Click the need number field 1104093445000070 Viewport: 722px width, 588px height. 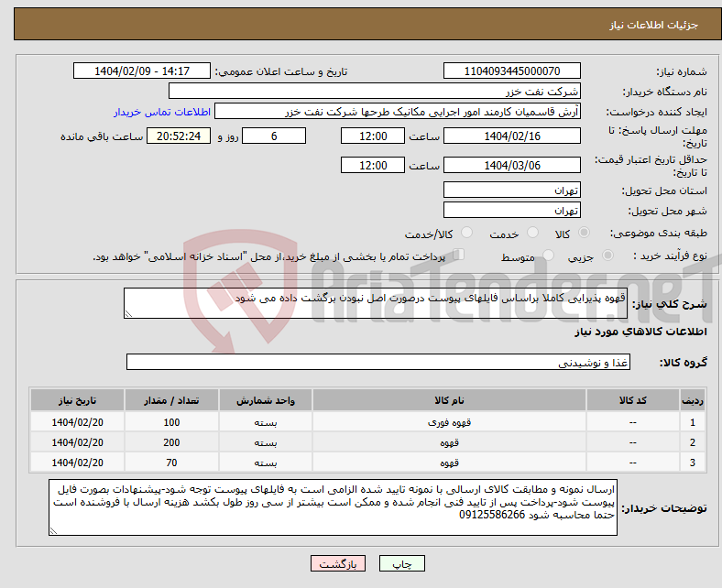[511, 71]
